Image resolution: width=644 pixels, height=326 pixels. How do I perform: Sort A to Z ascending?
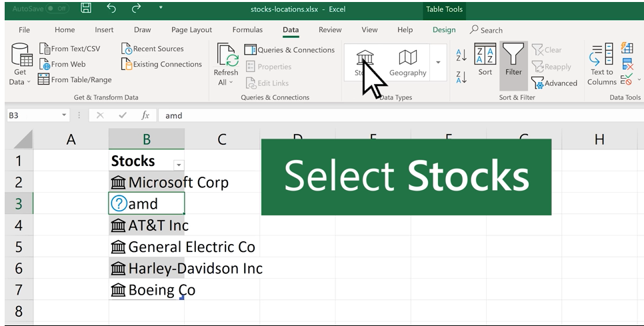coord(461,55)
